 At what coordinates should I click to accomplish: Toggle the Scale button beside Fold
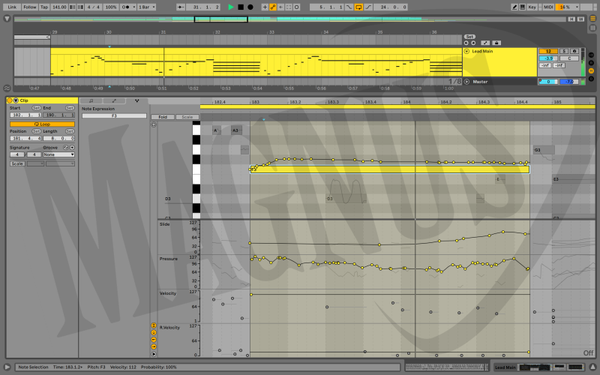[187, 117]
